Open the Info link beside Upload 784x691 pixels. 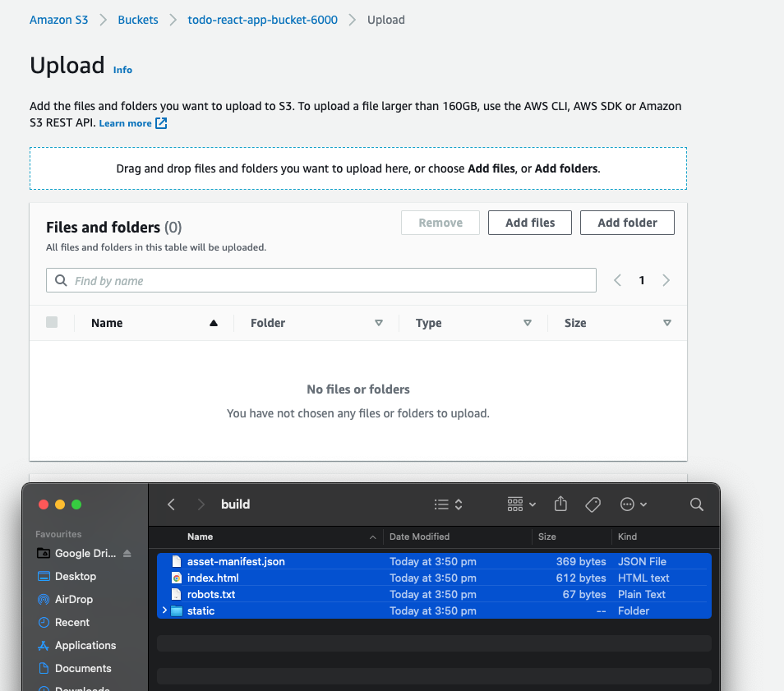pyautogui.click(x=122, y=70)
